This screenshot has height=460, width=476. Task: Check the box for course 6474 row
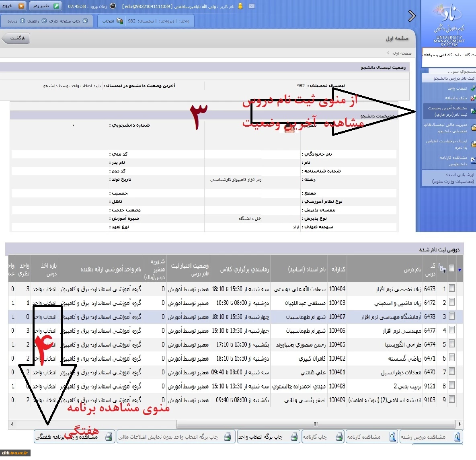click(x=452, y=344)
